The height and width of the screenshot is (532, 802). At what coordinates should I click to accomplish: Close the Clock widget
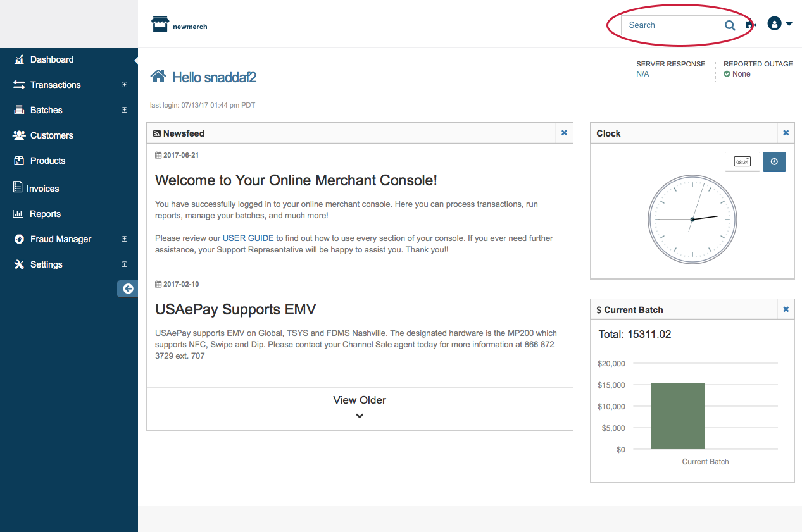pyautogui.click(x=786, y=133)
